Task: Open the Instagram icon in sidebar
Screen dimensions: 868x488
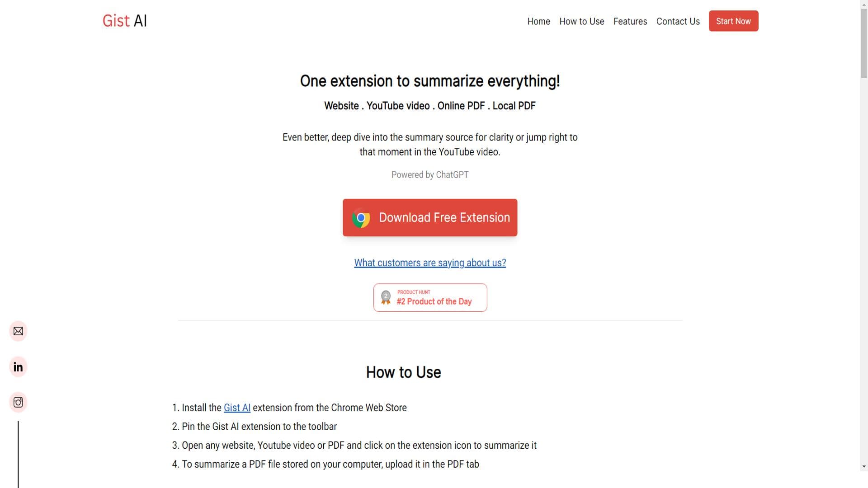Action: tap(18, 402)
